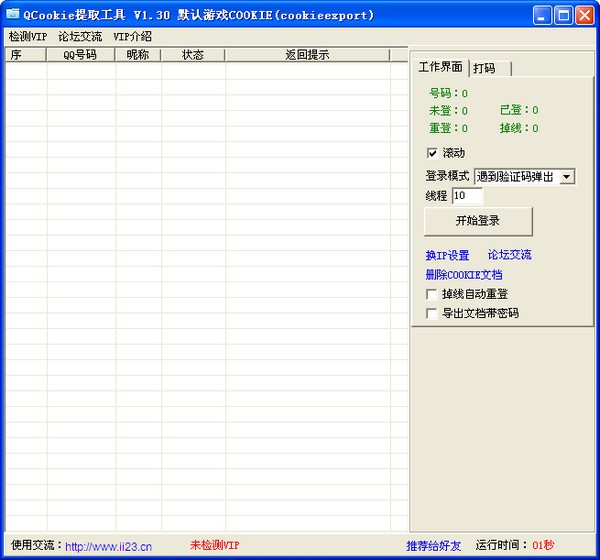Click the 返回提示 column header
This screenshot has height=560, width=600.
307,55
